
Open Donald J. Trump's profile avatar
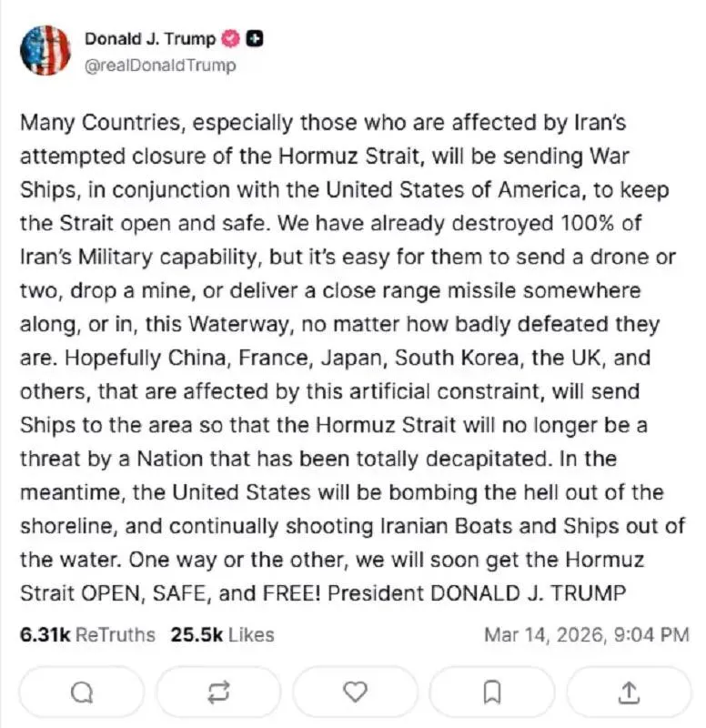(45, 50)
